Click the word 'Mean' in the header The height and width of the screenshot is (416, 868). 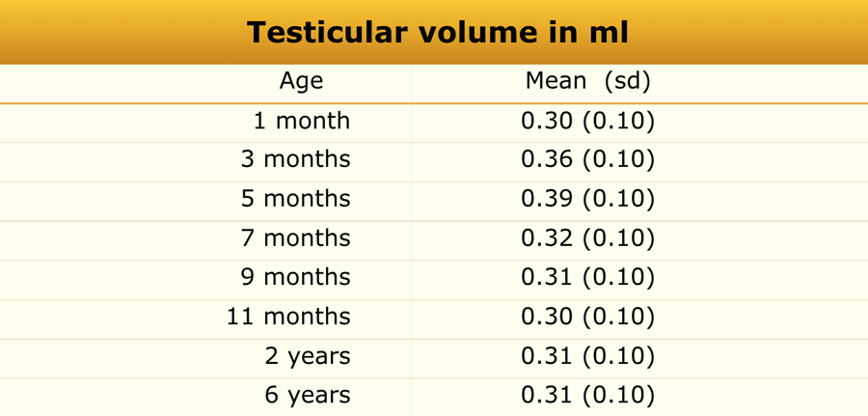(x=556, y=81)
